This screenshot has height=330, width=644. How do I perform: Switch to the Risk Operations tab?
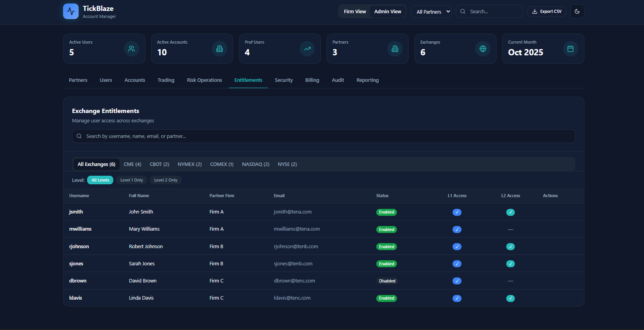(204, 80)
